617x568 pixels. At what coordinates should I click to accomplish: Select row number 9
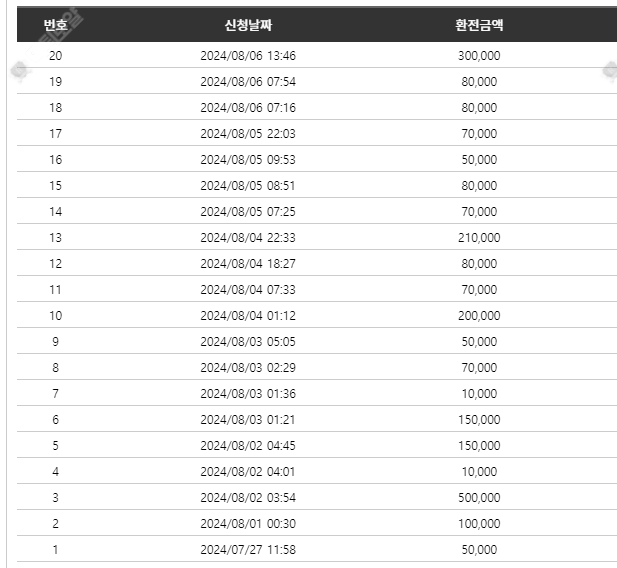(x=55, y=341)
